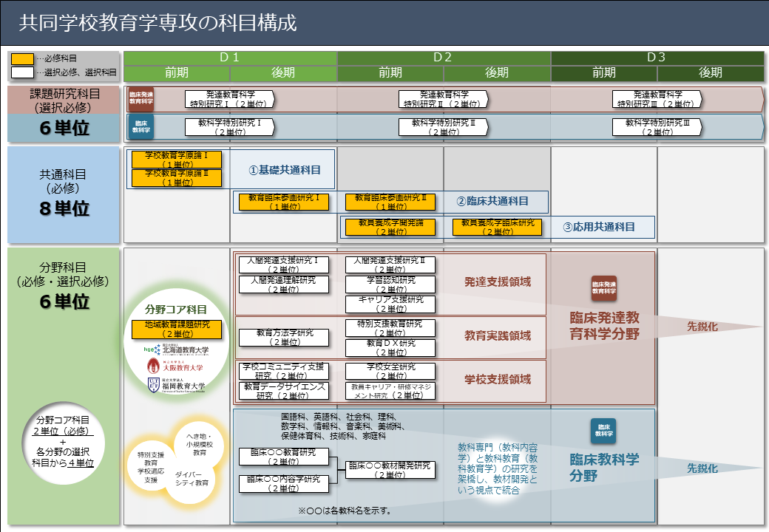Click the 学校教育学原論Ⅱ course box
The height and width of the screenshot is (532, 769).
(177, 178)
